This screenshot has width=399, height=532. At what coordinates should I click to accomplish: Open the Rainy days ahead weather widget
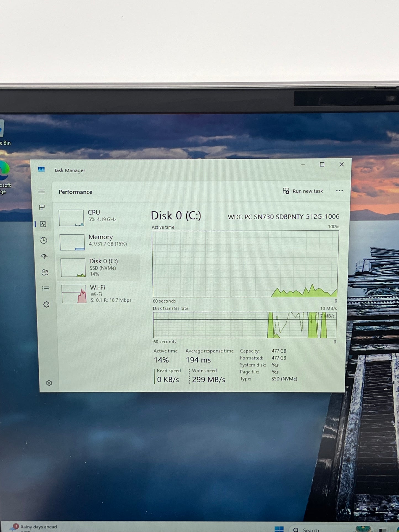point(34,527)
